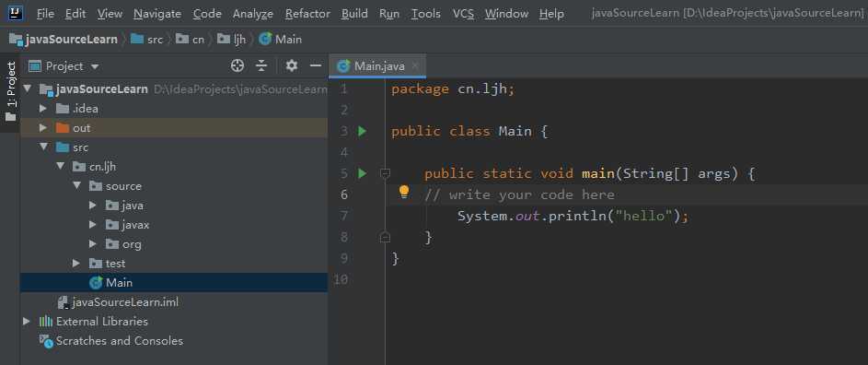
Task: Open Project panel settings gear
Action: 292,66
